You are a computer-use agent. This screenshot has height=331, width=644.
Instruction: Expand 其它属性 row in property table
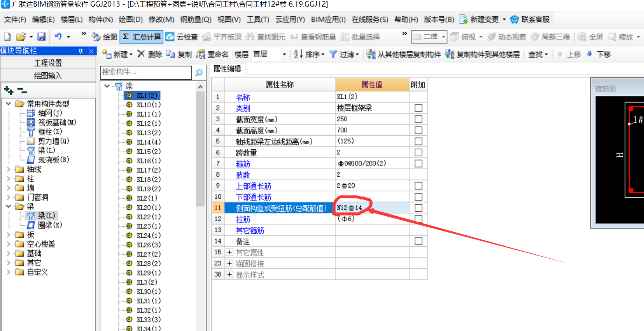[x=229, y=252]
